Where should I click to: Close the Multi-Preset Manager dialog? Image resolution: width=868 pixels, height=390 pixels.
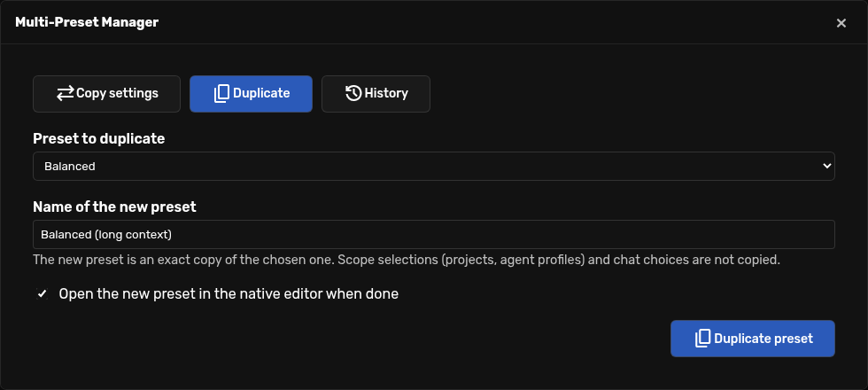coord(841,23)
